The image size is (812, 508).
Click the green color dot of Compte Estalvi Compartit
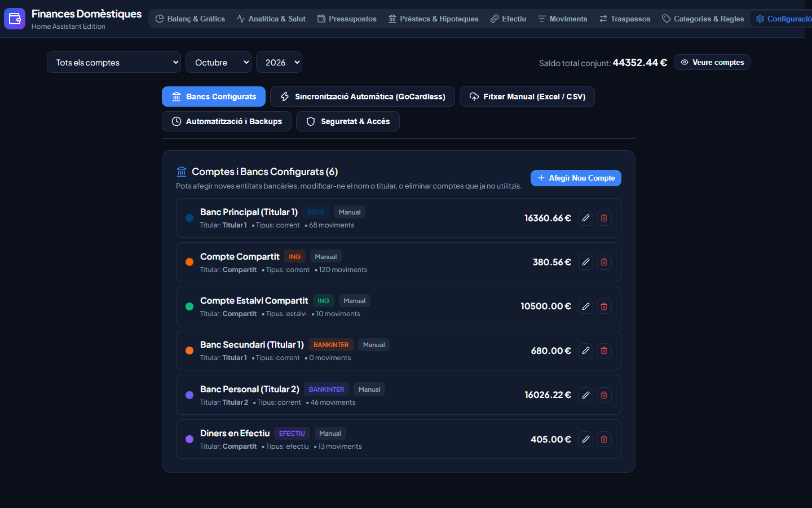(x=189, y=306)
